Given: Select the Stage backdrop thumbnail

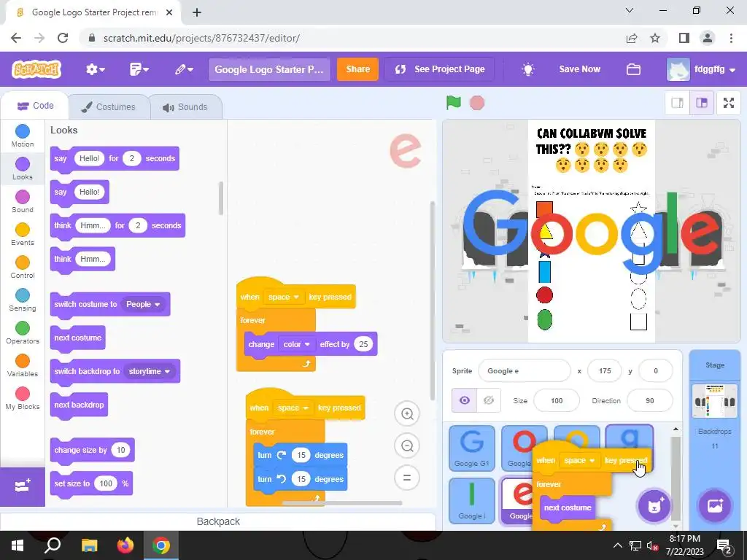Looking at the screenshot, I should click(x=715, y=402).
